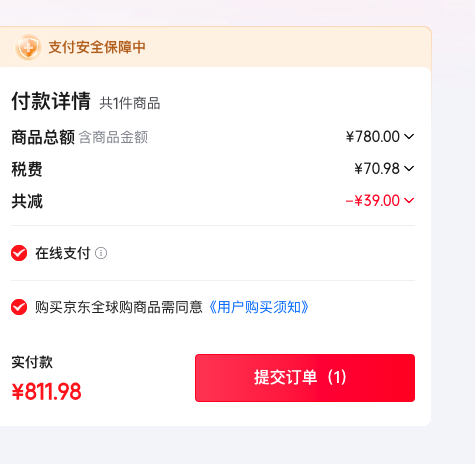Image resolution: width=475 pixels, height=464 pixels.
Task: Expand the 共减 -¥39.00 discount chevron
Action: [409, 200]
